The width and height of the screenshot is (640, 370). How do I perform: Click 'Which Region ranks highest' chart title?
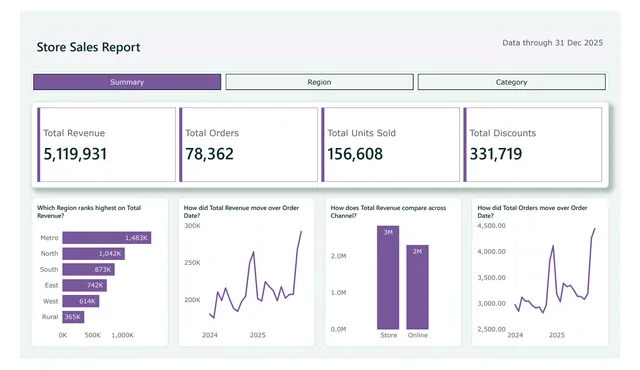click(x=89, y=212)
